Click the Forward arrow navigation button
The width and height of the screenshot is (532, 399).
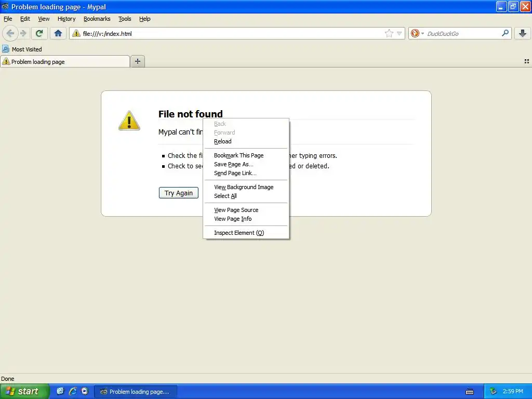pyautogui.click(x=23, y=33)
